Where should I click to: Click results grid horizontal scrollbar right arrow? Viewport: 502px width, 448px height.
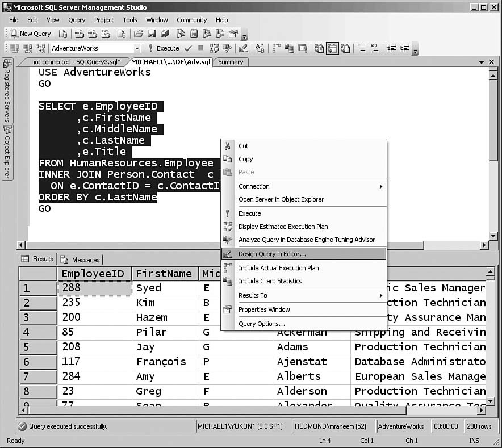(482, 410)
